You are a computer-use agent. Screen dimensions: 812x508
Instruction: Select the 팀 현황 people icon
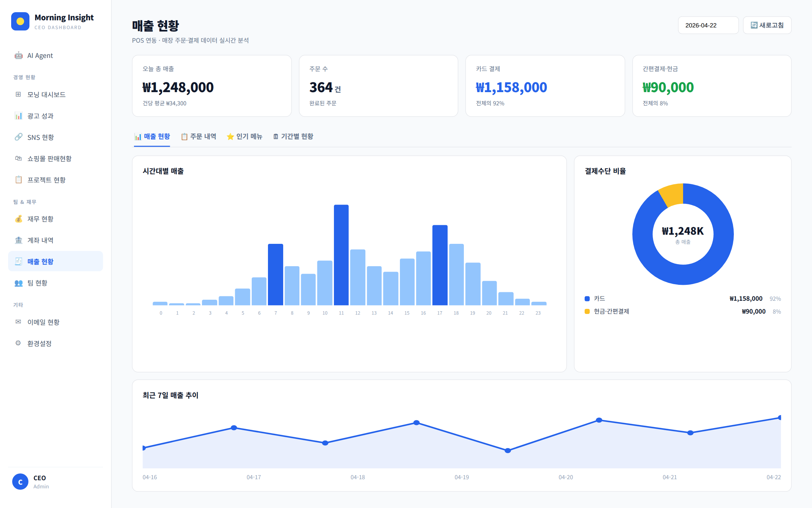(19, 283)
